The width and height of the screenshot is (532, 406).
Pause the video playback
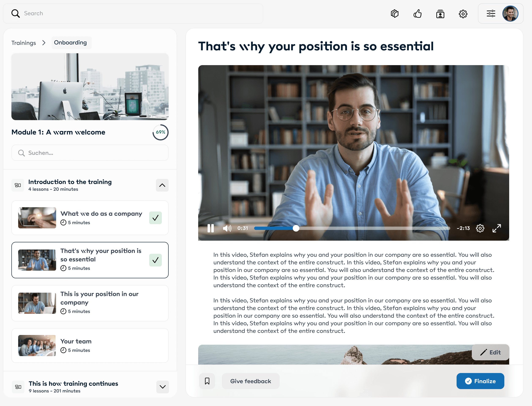(211, 228)
